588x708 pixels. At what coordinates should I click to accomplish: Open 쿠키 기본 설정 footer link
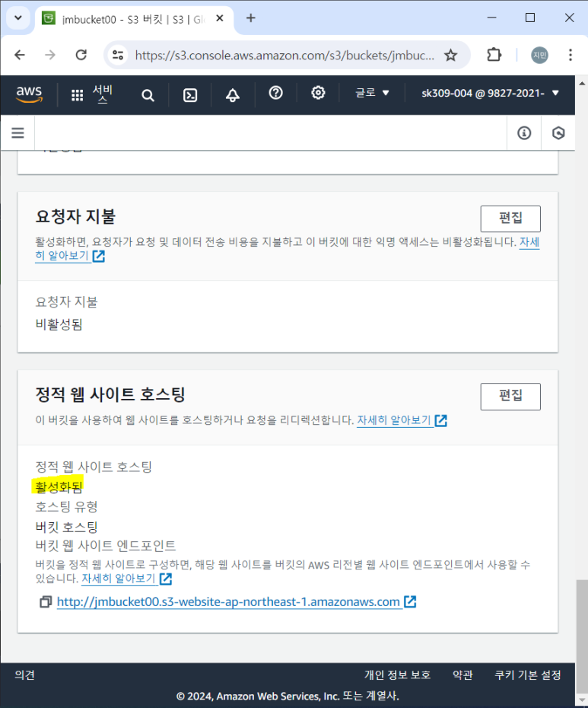click(528, 675)
